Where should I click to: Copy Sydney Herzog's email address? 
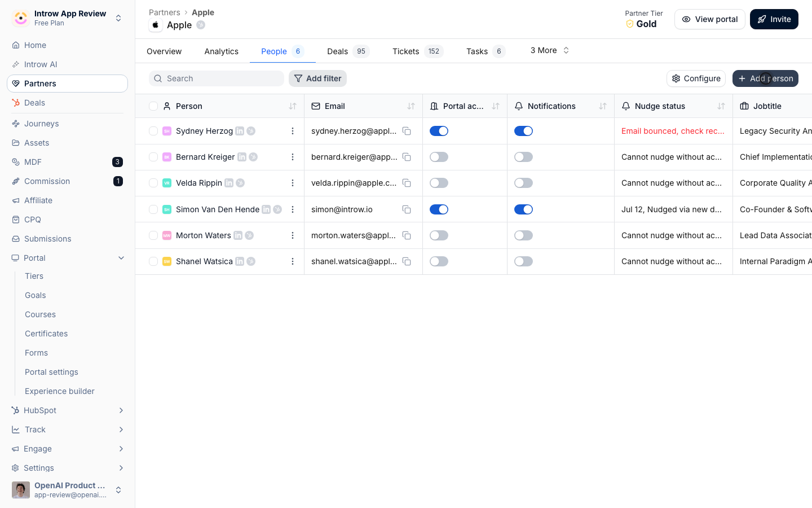pos(407,131)
